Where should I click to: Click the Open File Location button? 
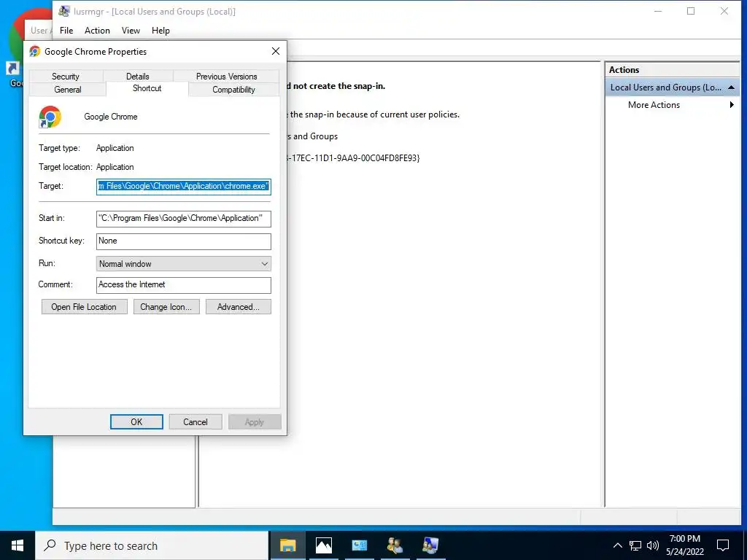tap(85, 307)
